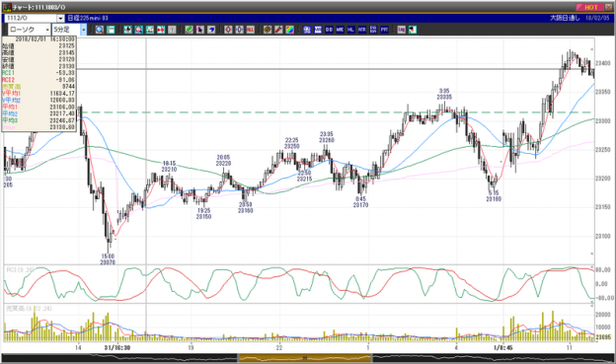Screen dimensions: 616x364
Task: Click the red ALL icon in toolbar
Action: coord(251,30)
